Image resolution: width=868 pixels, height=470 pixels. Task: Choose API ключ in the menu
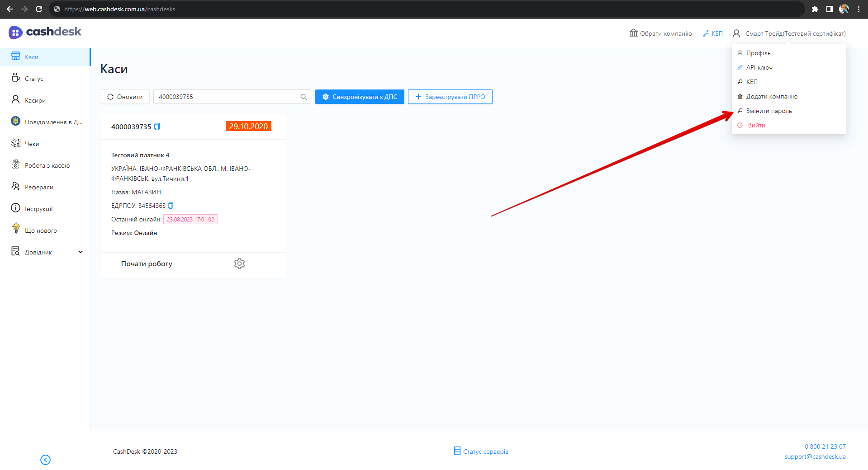tap(759, 68)
